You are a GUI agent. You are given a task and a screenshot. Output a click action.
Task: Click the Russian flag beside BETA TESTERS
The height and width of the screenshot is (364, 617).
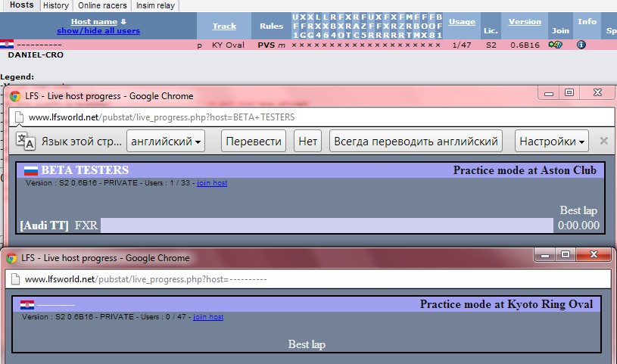[31, 170]
